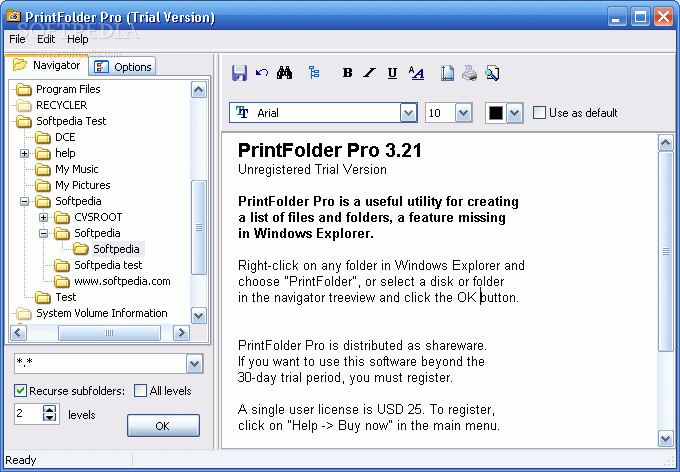The width and height of the screenshot is (680, 472).
Task: Click the Softpedia test folder icon
Action: click(x=62, y=266)
